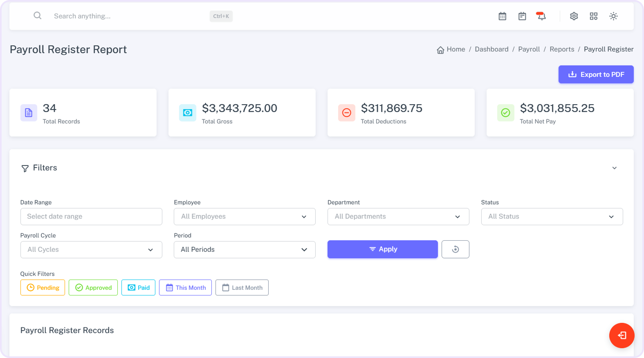Click the schedule calendar icon in header
644x358 pixels.
pyautogui.click(x=522, y=16)
